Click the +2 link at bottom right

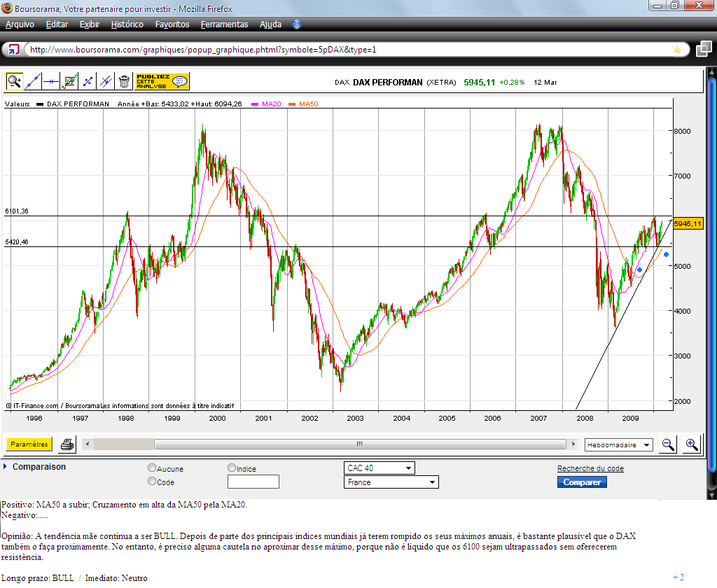[678, 577]
